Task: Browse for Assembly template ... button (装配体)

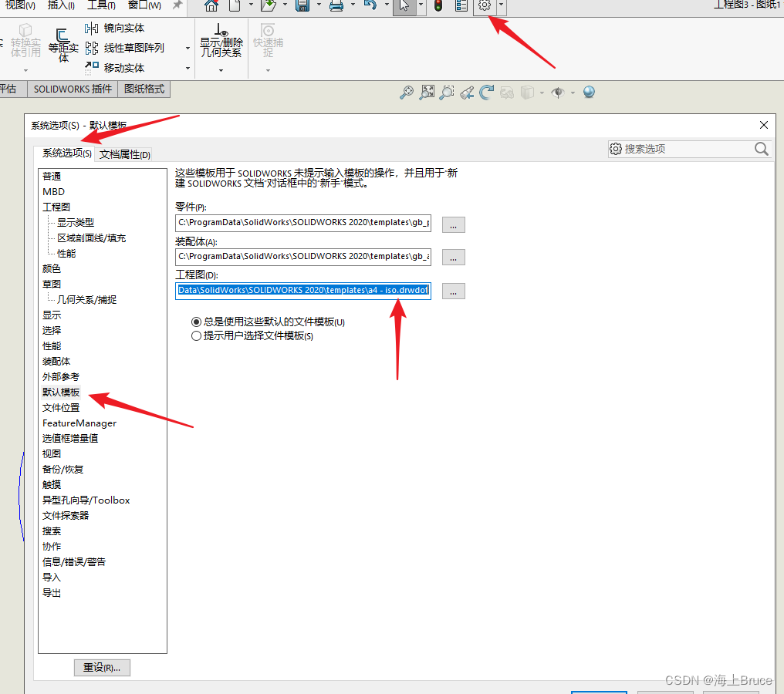Action: coord(453,258)
